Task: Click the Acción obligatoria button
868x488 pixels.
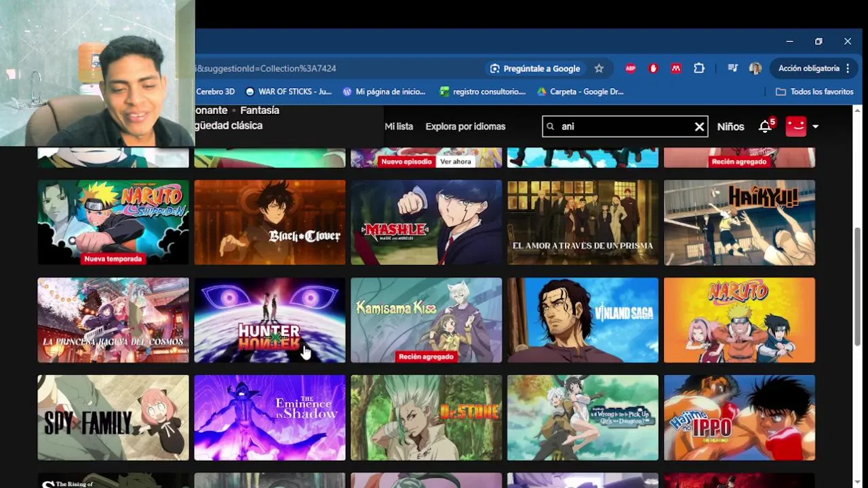Action: (814, 68)
